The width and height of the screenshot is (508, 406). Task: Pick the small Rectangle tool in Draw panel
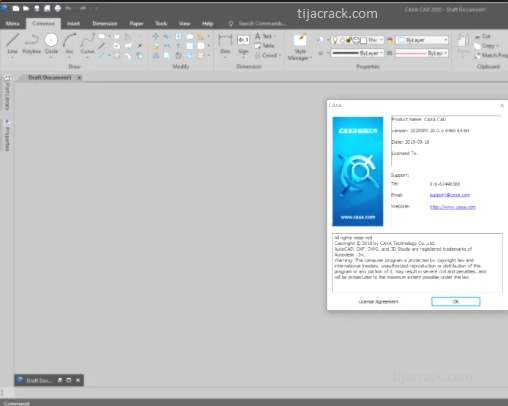point(102,36)
